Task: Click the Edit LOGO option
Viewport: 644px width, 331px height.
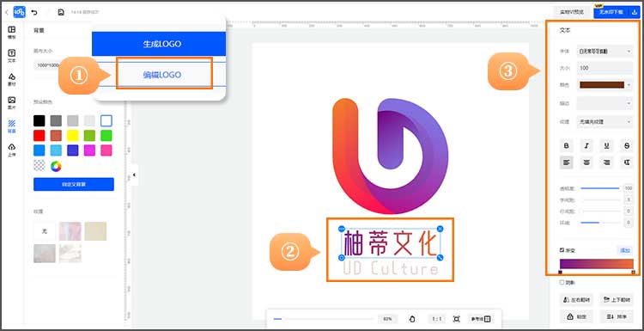Action: [162, 75]
